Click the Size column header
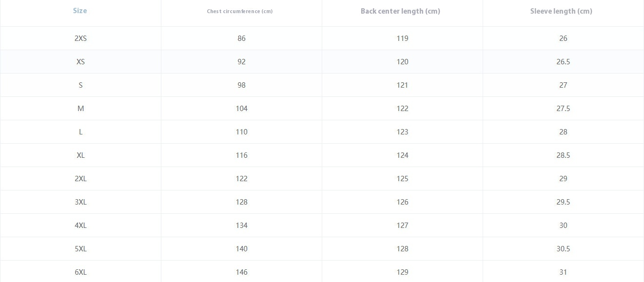Image resolution: width=644 pixels, height=282 pixels. coord(80,11)
